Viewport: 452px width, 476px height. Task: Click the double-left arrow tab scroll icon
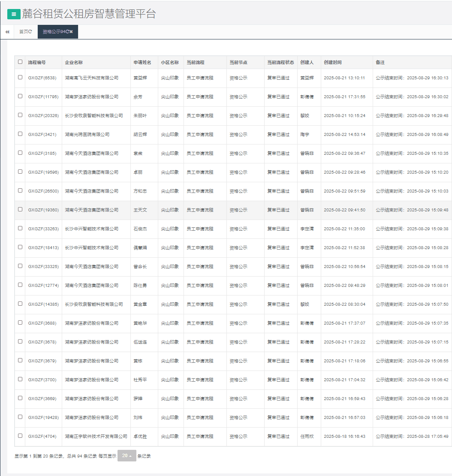(7, 32)
